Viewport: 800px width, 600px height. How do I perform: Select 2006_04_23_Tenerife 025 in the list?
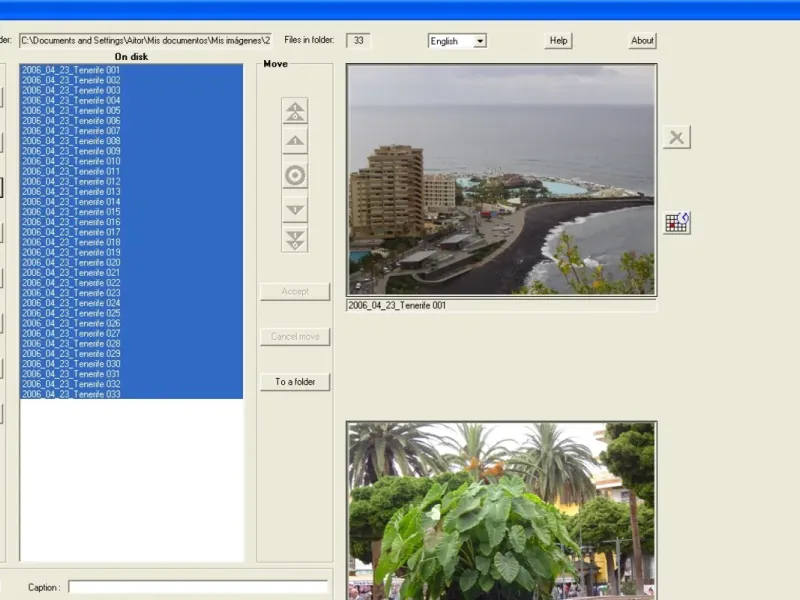pos(131,313)
